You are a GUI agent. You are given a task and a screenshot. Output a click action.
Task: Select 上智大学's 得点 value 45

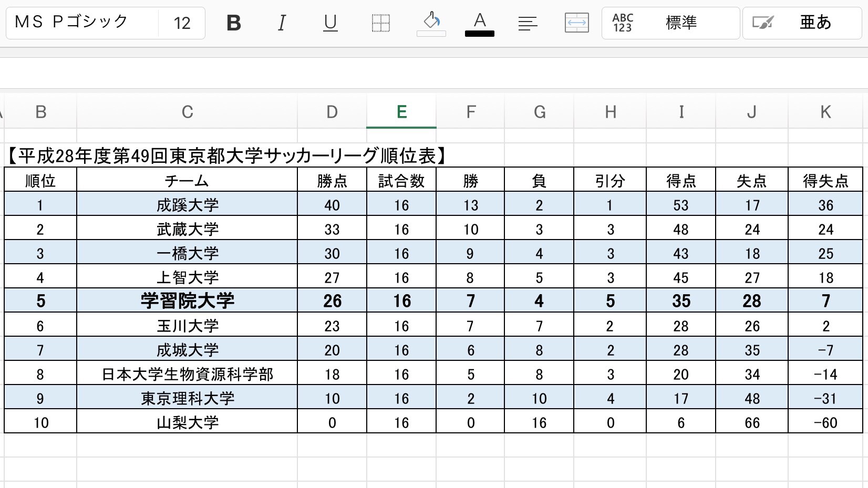[x=681, y=277]
